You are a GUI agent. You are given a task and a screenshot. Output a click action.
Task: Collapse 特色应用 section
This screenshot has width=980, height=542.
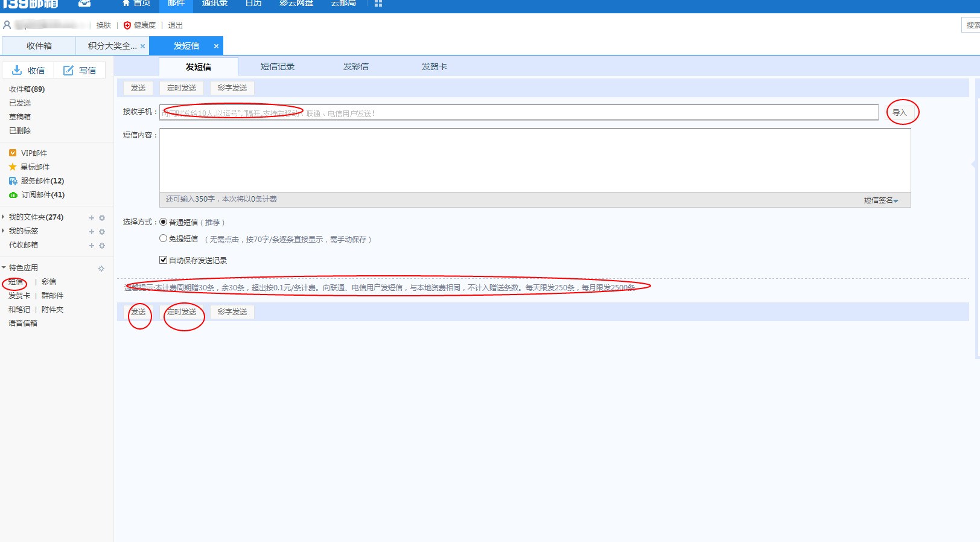click(4, 267)
